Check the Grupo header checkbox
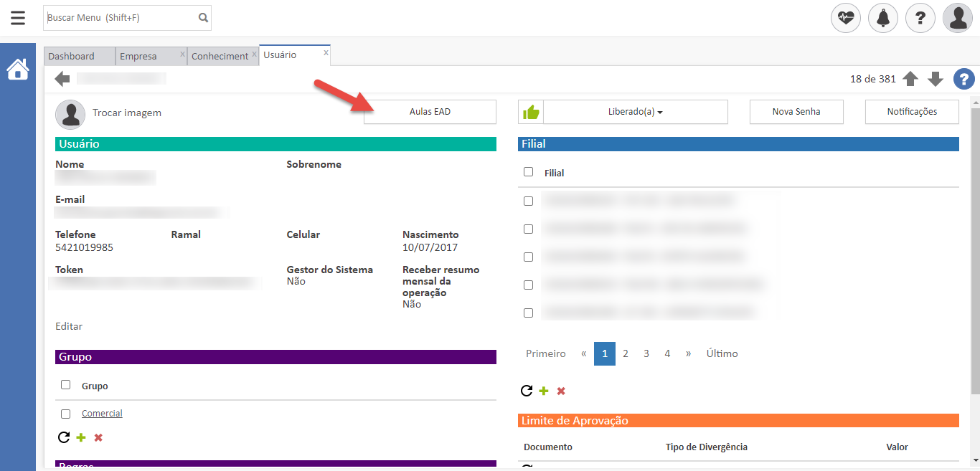Image resolution: width=980 pixels, height=471 pixels. [66, 385]
